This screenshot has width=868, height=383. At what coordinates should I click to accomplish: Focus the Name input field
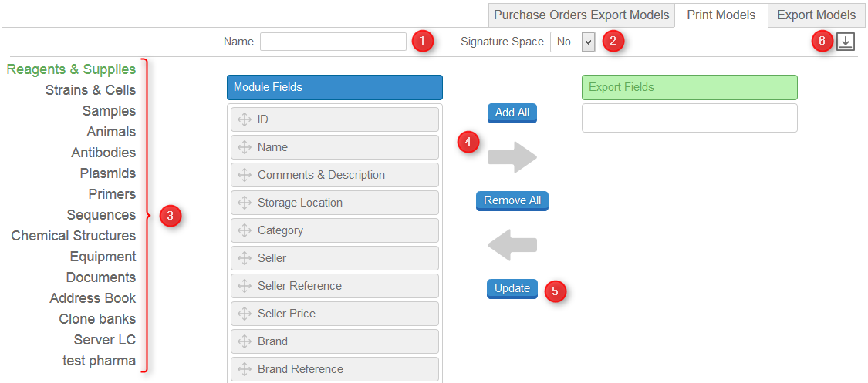(333, 42)
